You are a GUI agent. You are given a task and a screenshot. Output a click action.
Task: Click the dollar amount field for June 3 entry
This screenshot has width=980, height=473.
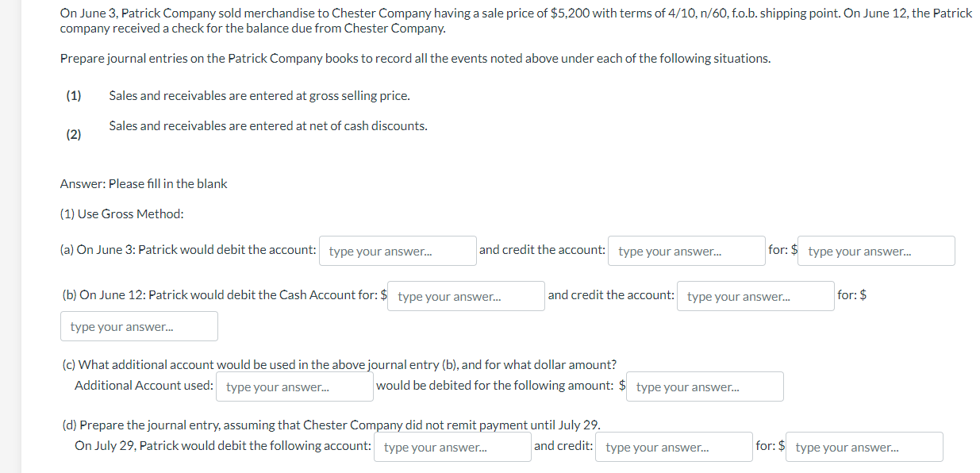pos(876,251)
